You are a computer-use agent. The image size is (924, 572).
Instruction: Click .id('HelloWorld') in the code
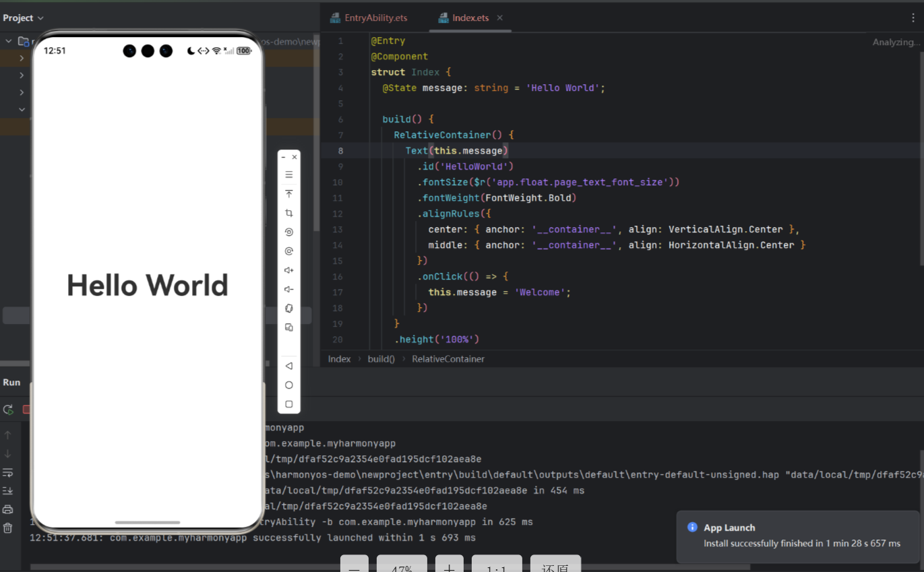466,166
